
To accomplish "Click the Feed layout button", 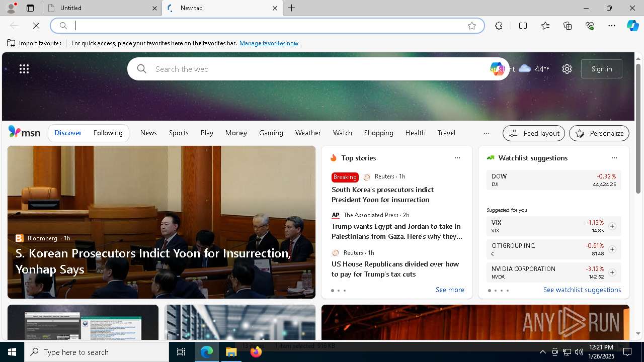I will tap(534, 133).
